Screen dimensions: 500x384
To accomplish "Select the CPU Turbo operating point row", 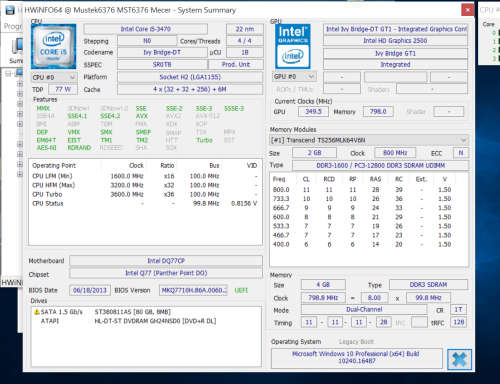I will [145, 194].
